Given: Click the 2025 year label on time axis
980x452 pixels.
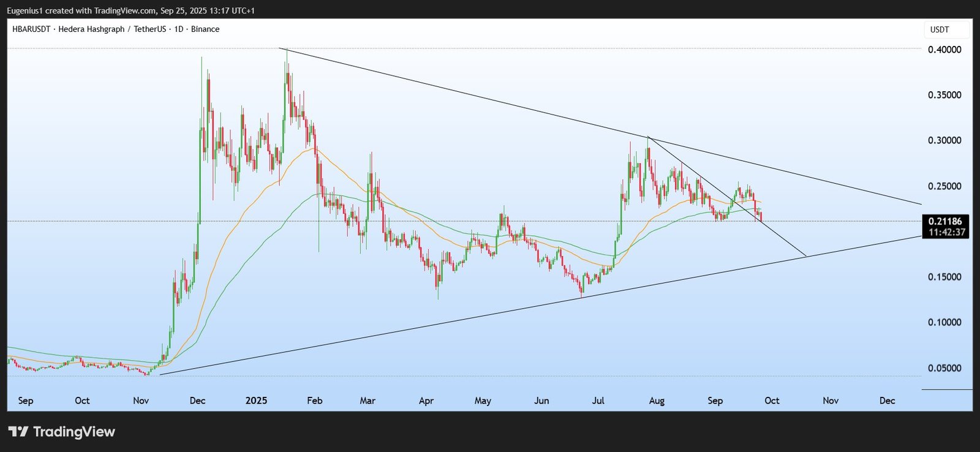Looking at the screenshot, I should coord(256,401).
